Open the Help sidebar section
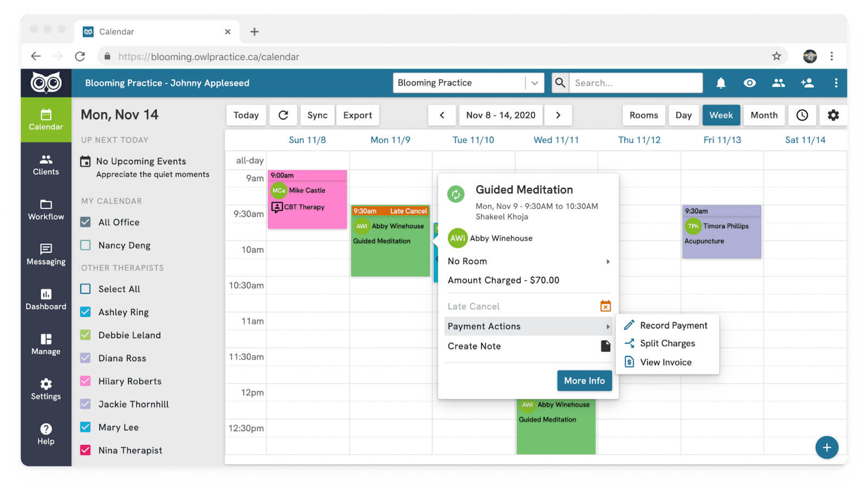The height and width of the screenshot is (493, 868). coord(46,434)
